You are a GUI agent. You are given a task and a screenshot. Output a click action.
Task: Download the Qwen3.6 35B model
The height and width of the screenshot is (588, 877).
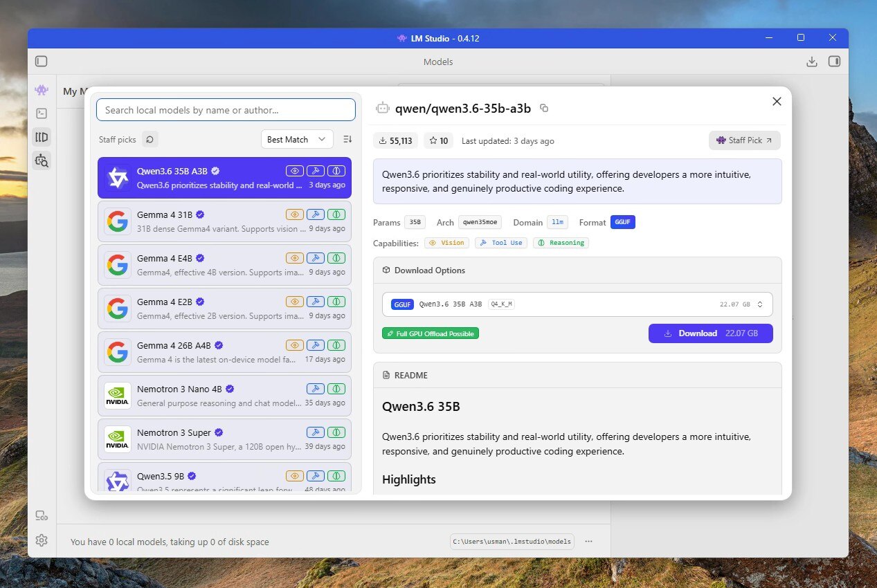pos(710,333)
